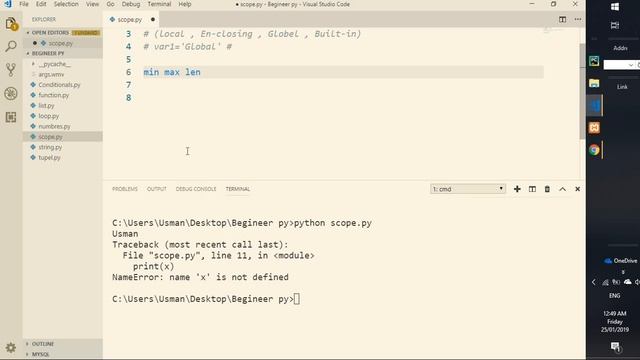Open the Debug menu
The width and height of the screenshot is (640, 360).
click(131, 4)
